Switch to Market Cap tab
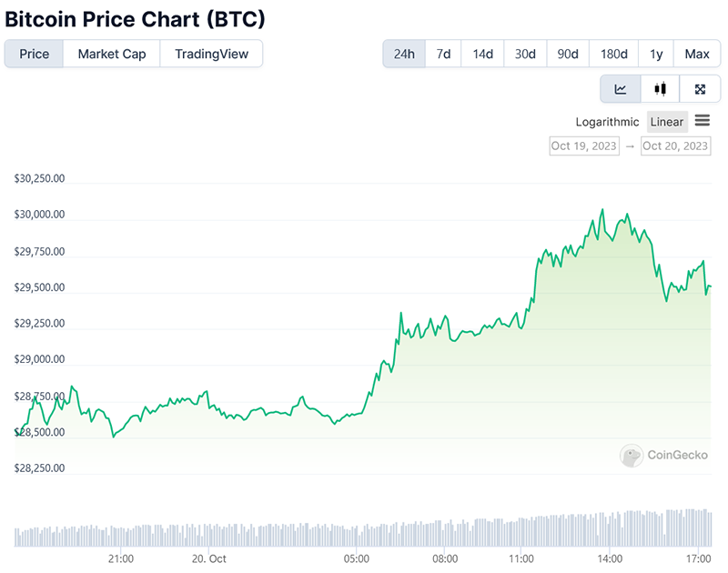The image size is (728, 573). point(112,54)
